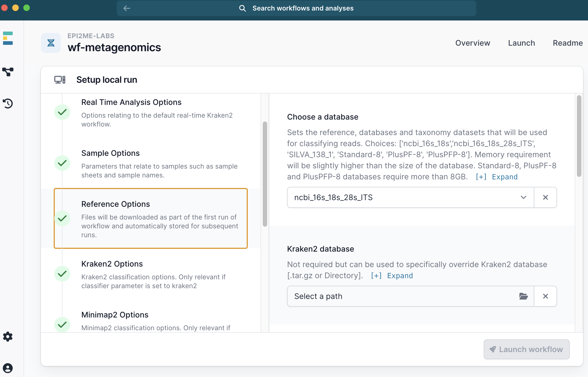
Task: Open the Readme tab
Action: 568,43
